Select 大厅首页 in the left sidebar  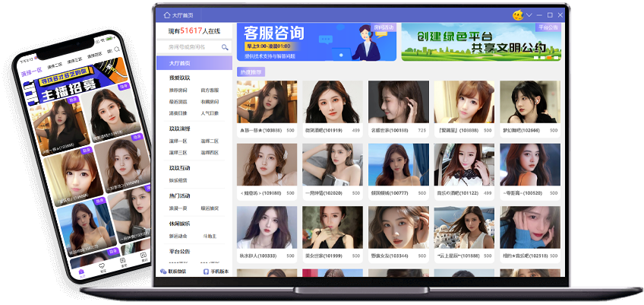pos(180,64)
